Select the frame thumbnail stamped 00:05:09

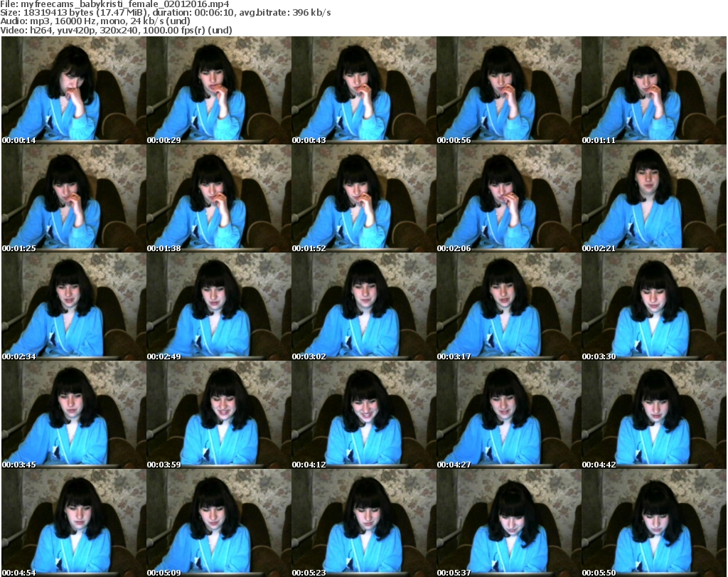tap(219, 523)
